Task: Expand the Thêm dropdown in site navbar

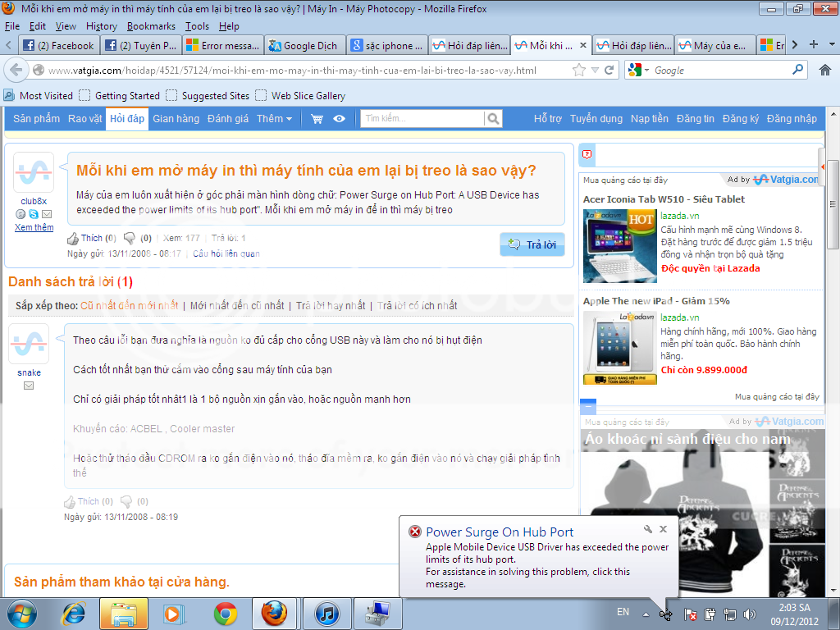Action: point(274,119)
